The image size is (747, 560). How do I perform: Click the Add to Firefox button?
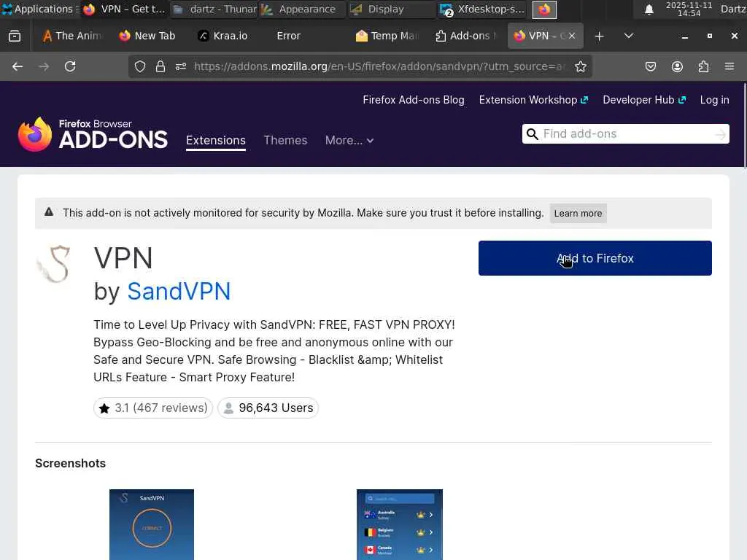click(x=595, y=258)
